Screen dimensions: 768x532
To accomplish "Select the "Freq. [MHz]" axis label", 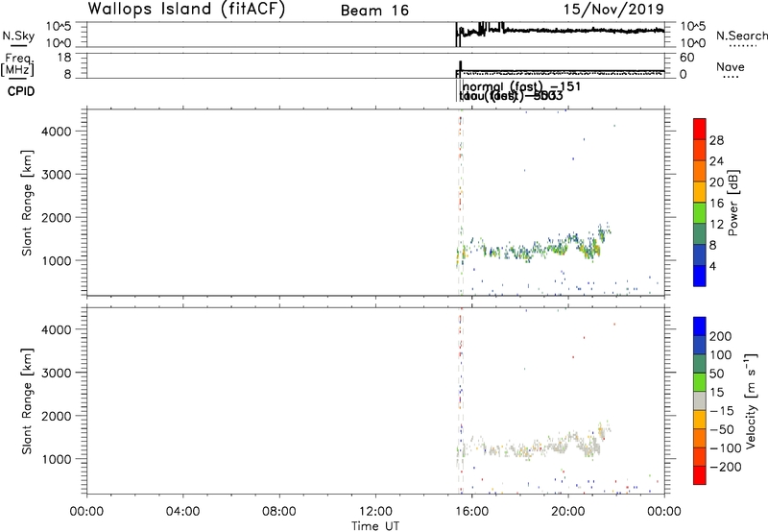I will pyautogui.click(x=18, y=64).
